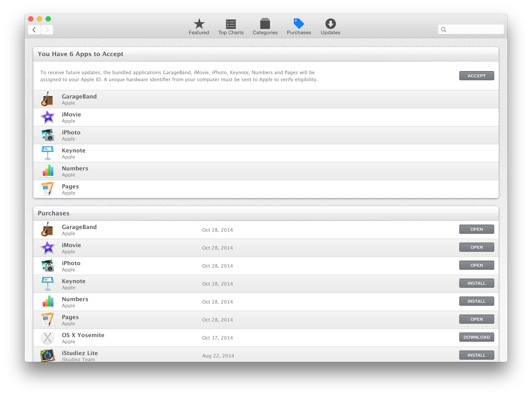Download OS X Yosemite
This screenshot has width=532, height=397.
click(476, 337)
